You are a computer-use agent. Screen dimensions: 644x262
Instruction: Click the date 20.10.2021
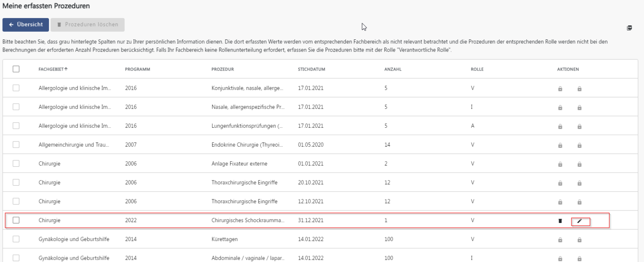pos(311,183)
